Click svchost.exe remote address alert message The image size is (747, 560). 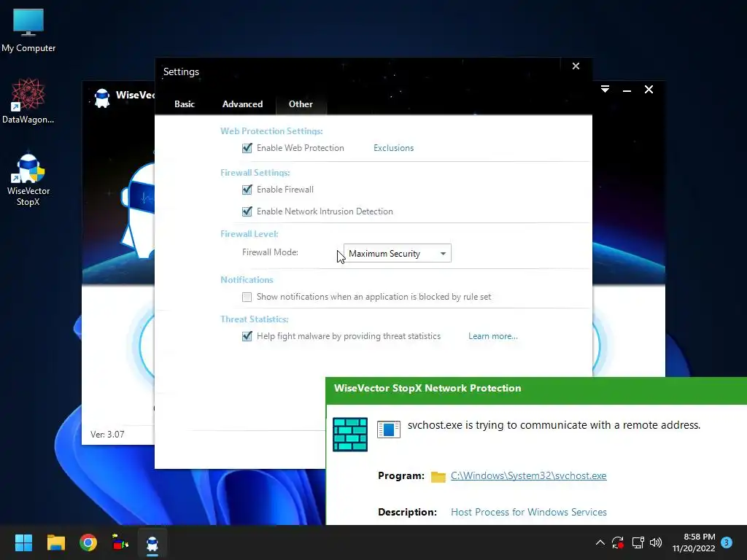(554, 425)
